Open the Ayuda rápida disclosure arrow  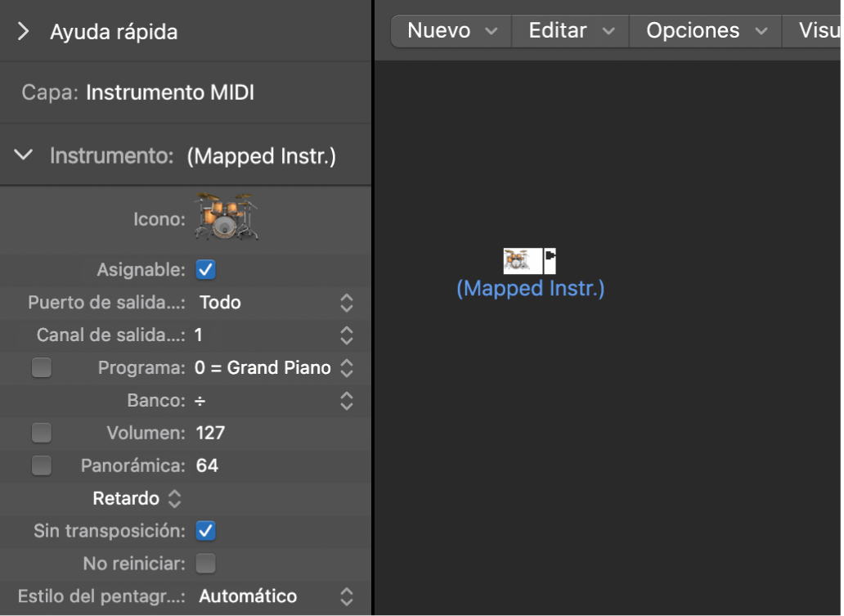coord(22,32)
